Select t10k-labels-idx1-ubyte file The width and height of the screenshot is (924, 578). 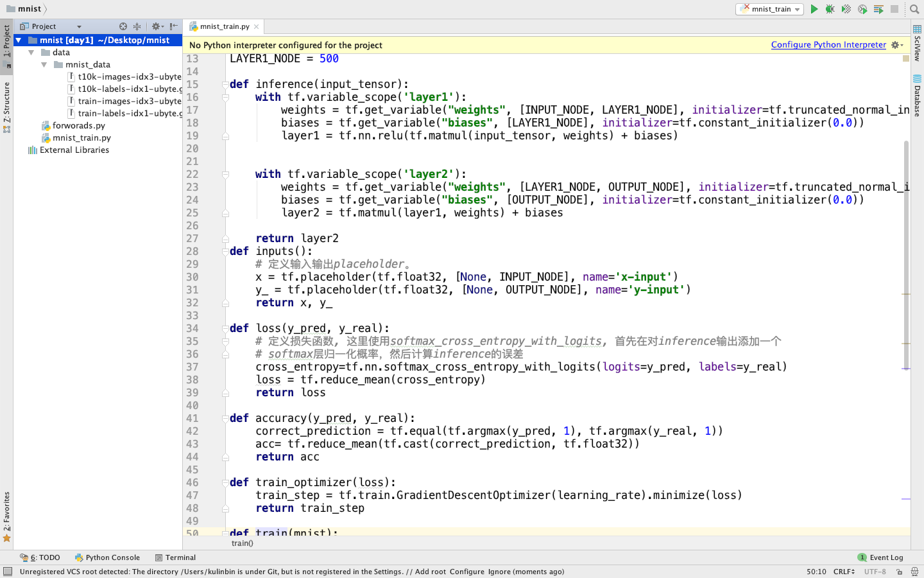125,89
